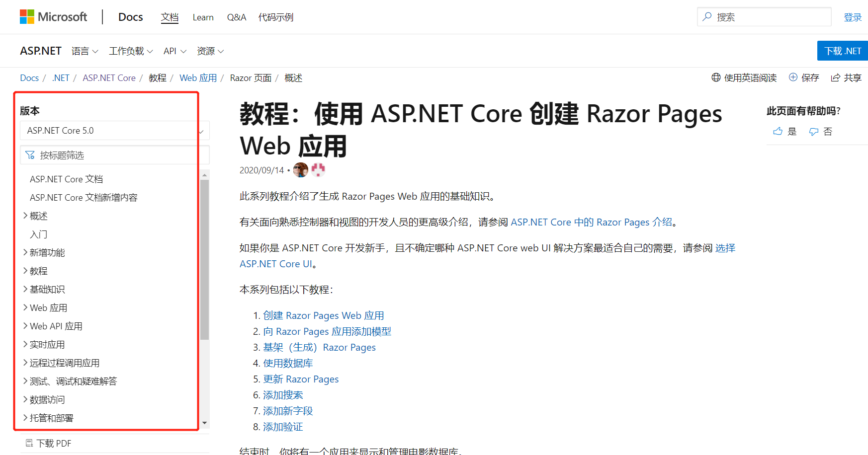
Task: Open the 创建 Razor Pages Web 应用 link
Action: click(324, 315)
